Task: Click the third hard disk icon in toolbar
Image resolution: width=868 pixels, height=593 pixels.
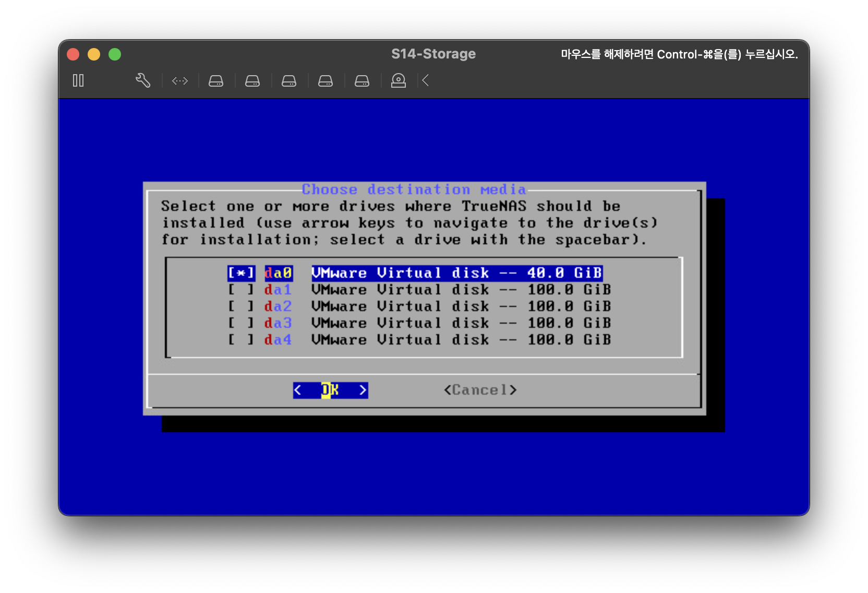Action: tap(289, 81)
